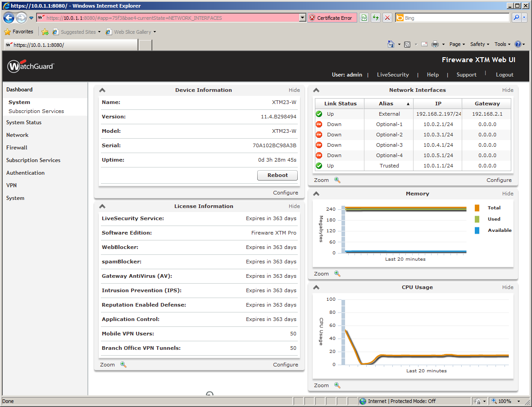Open Authentication menu in sidebar
Screen dimensions: 532x407
pyautogui.click(x=25, y=172)
